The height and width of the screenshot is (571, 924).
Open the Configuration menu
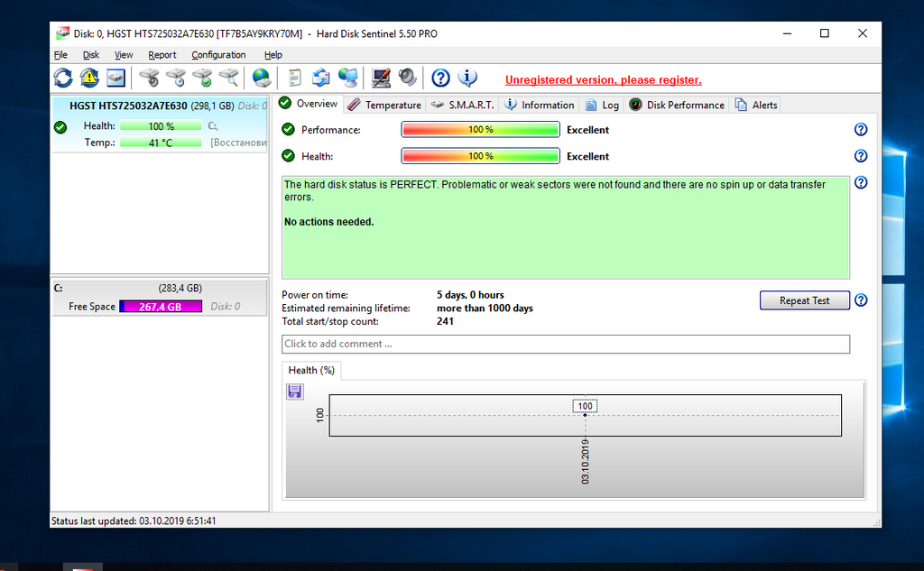[x=218, y=55]
